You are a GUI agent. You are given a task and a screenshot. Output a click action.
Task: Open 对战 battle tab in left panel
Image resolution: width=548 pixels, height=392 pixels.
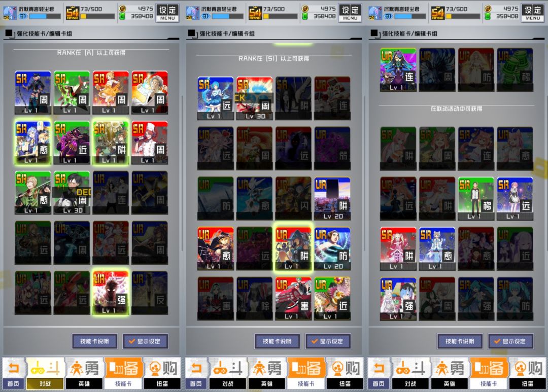click(x=45, y=373)
